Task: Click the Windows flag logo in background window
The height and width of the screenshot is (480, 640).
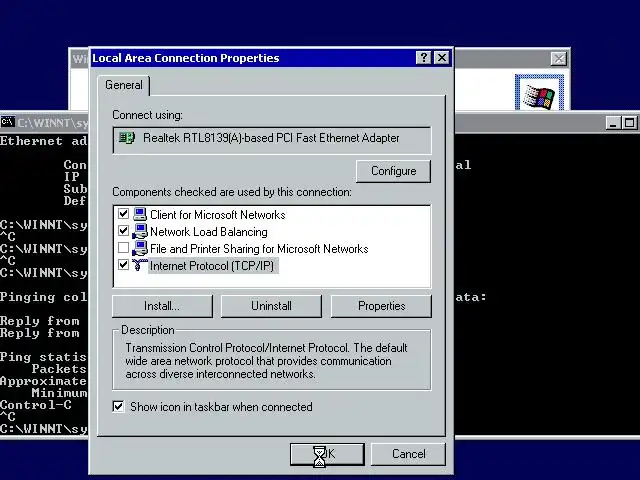Action: click(x=539, y=96)
